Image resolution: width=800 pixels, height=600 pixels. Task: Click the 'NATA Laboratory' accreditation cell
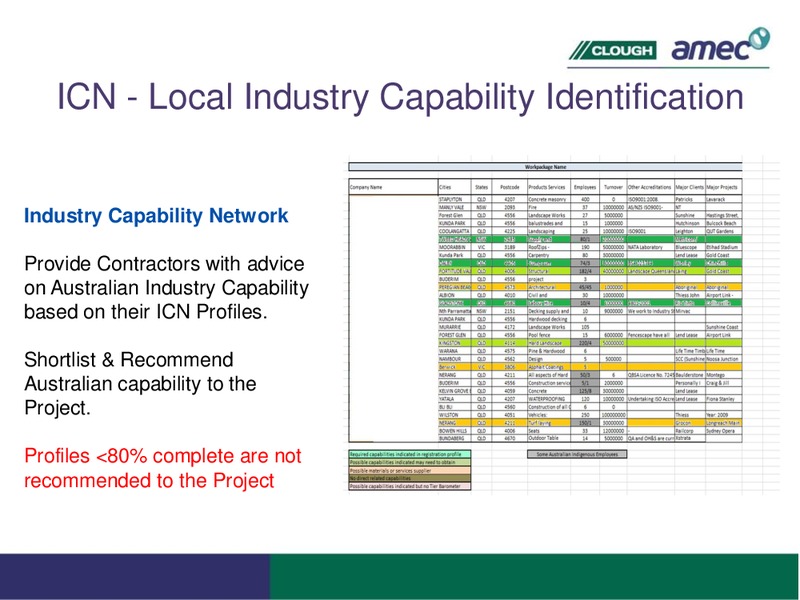click(651, 247)
